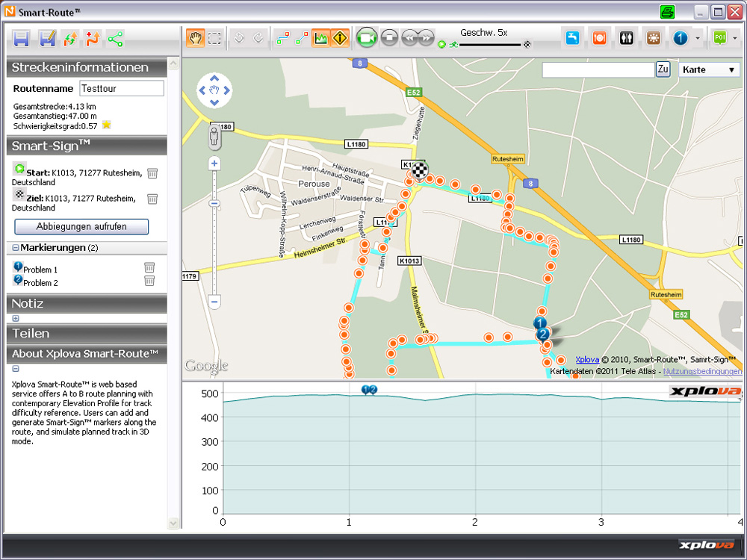747x560 pixels.
Task: Expand the Notiz section plus icon
Action: (15, 318)
